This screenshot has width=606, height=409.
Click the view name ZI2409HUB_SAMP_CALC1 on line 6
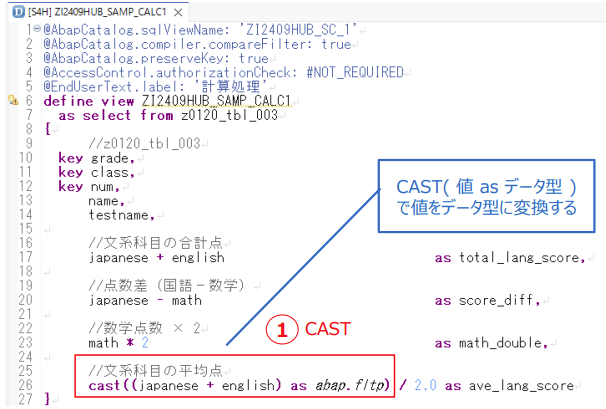pyautogui.click(x=216, y=101)
